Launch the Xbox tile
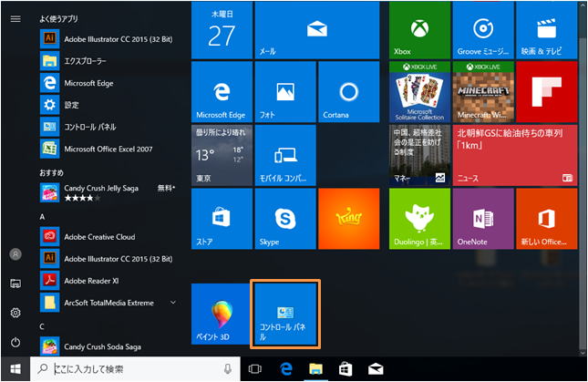The height and width of the screenshot is (382, 588). 419,30
